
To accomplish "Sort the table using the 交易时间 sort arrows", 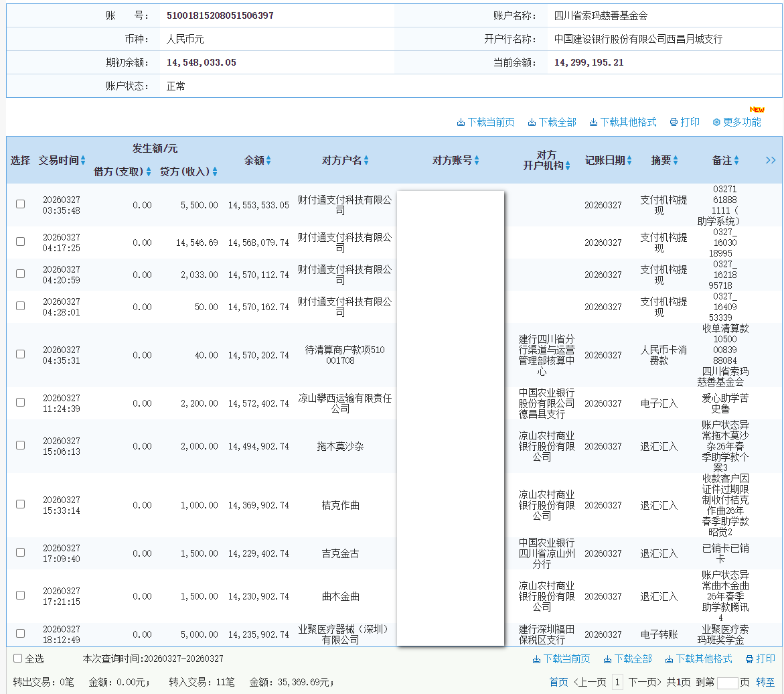I will click(84, 160).
